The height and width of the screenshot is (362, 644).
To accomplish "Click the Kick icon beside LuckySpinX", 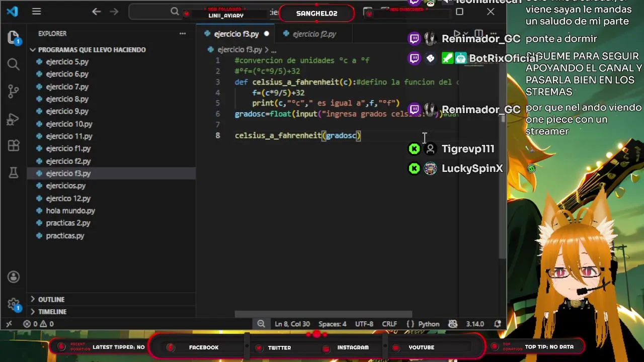I will [414, 168].
